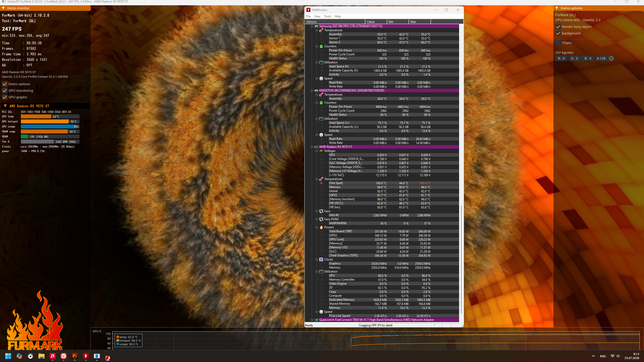
Task: Click the Clocks chip icon under Radeon
Action: tap(321, 259)
